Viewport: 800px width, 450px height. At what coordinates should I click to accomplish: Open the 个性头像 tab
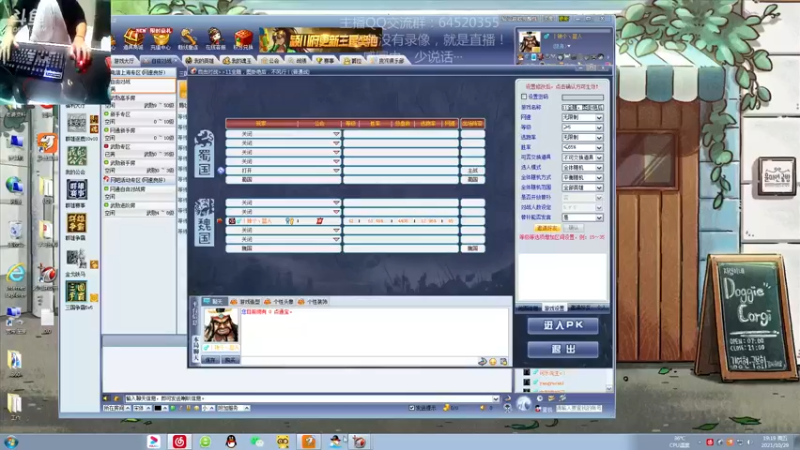[x=279, y=302]
